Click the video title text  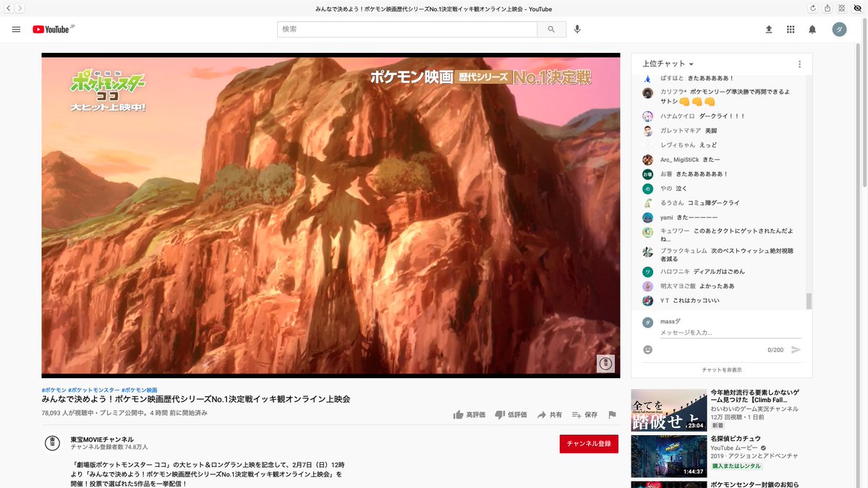pyautogui.click(x=195, y=399)
